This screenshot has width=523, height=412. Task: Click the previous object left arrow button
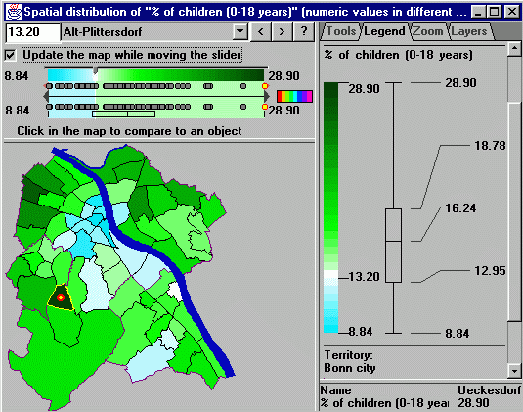pos(261,32)
